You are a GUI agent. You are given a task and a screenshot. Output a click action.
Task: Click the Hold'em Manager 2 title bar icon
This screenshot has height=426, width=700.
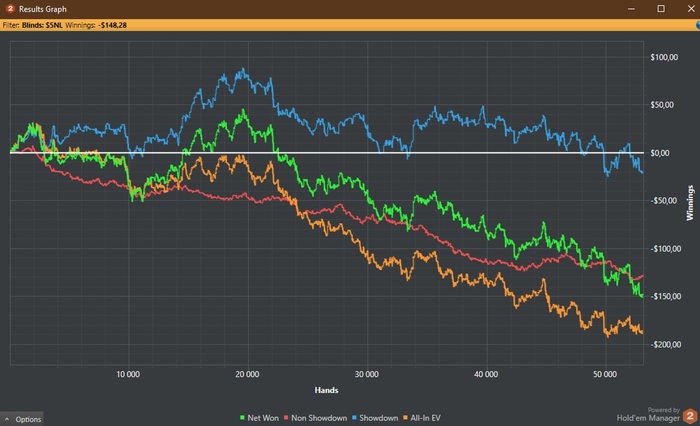pos(10,8)
